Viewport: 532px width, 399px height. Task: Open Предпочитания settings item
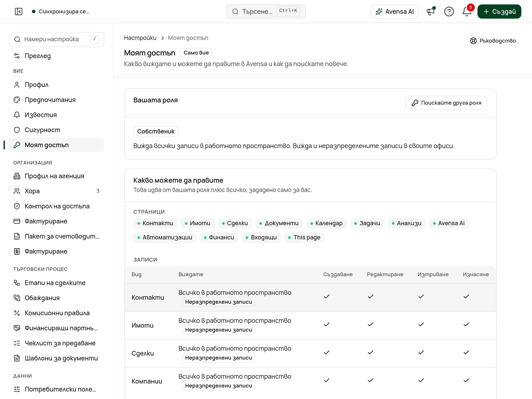click(x=57, y=100)
